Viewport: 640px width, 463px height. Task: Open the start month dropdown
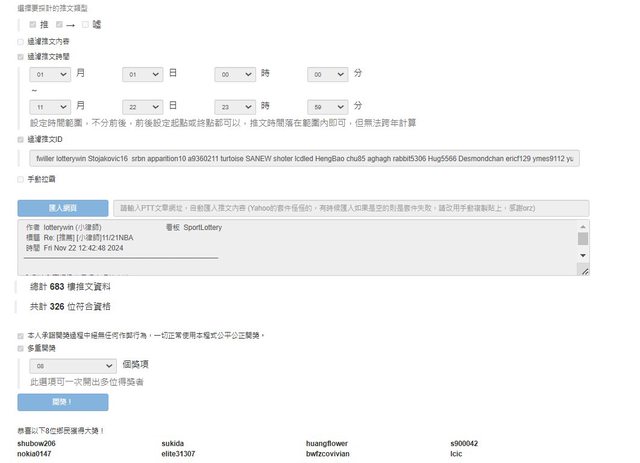pos(50,75)
